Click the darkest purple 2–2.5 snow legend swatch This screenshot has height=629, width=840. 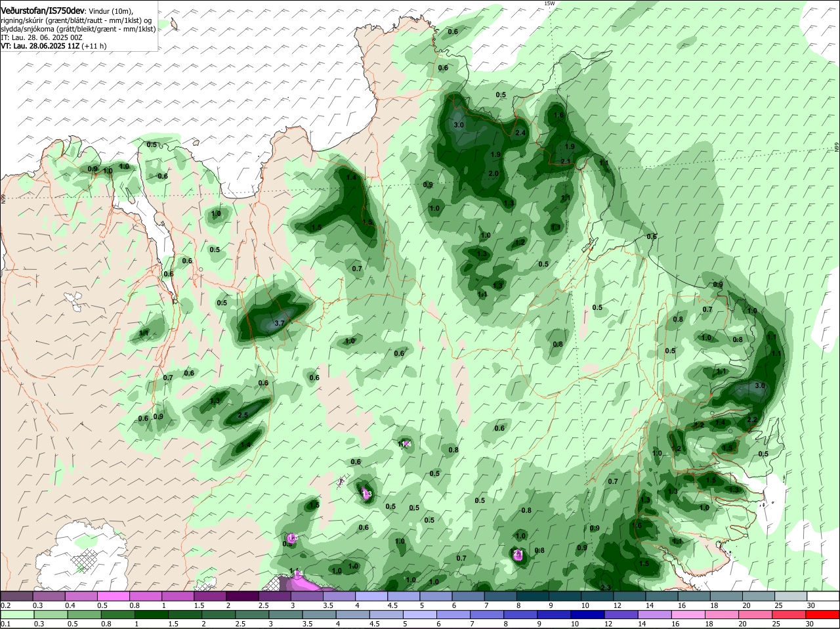click(x=243, y=596)
